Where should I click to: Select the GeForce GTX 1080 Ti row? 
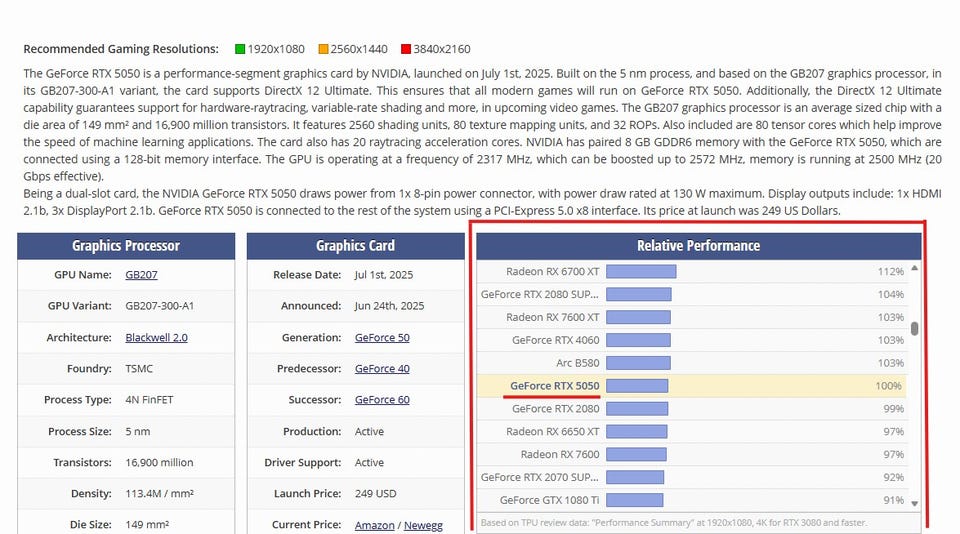coord(692,500)
